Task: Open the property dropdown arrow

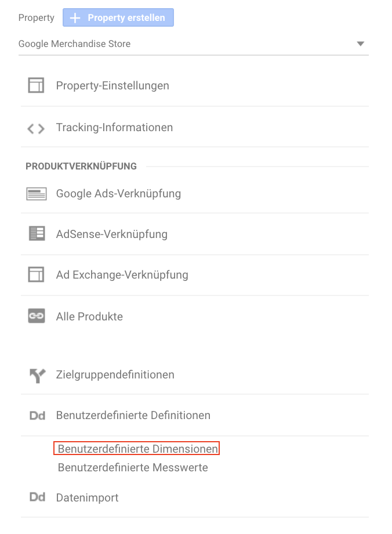Action: pyautogui.click(x=360, y=44)
